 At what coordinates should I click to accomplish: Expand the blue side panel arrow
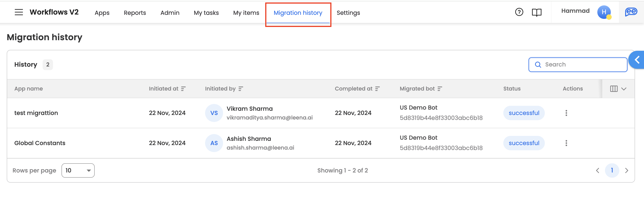637,60
